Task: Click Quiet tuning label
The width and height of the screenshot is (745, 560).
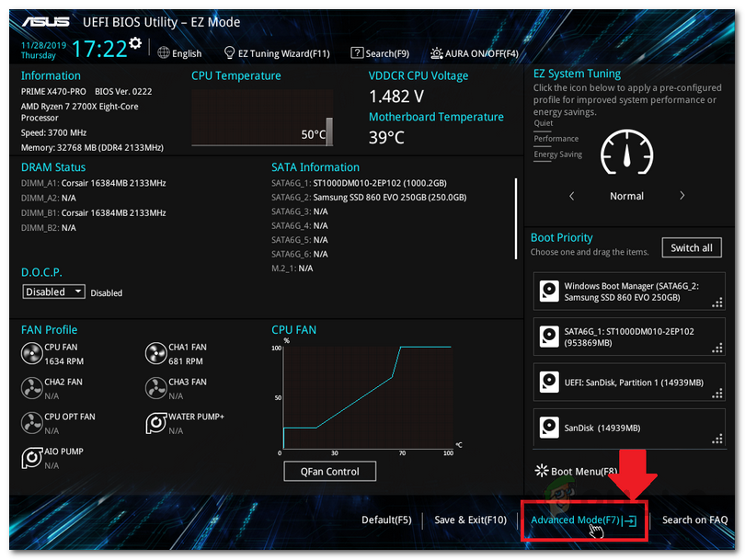Action: click(543, 123)
